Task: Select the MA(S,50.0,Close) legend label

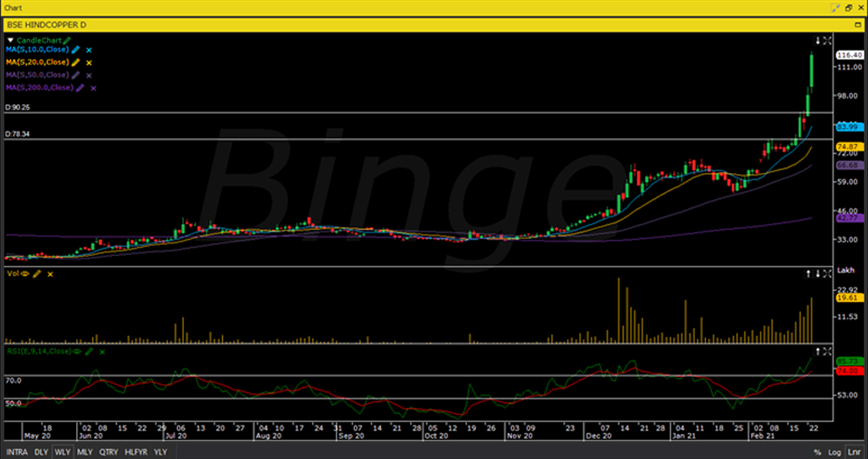Action: click(37, 75)
